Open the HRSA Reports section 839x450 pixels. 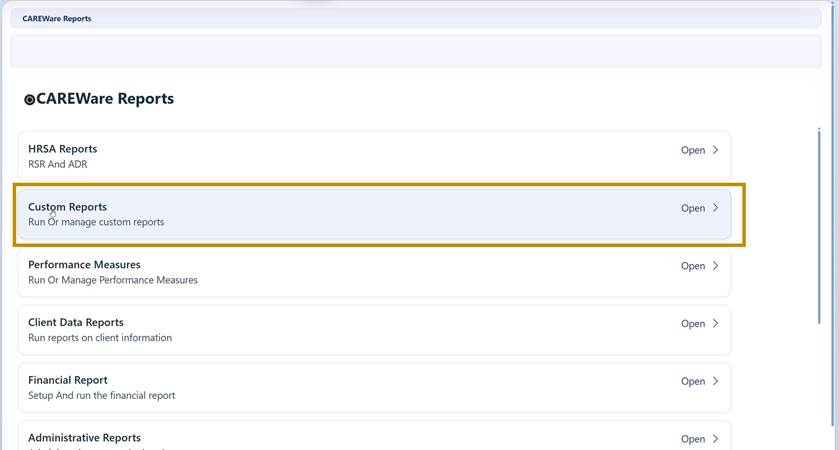(x=692, y=150)
